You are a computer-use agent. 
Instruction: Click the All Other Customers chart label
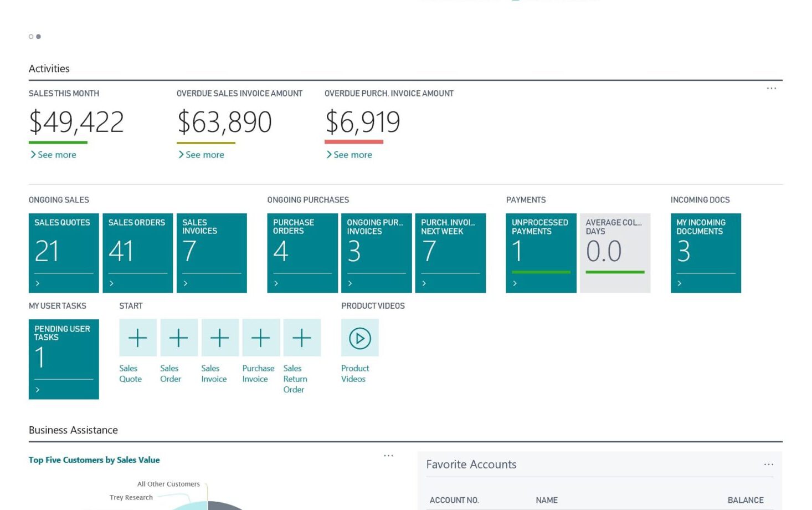click(x=168, y=484)
